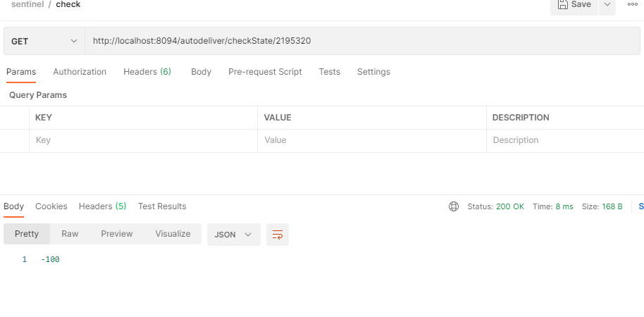
Task: Click the Query Params heading
Action: [x=38, y=95]
